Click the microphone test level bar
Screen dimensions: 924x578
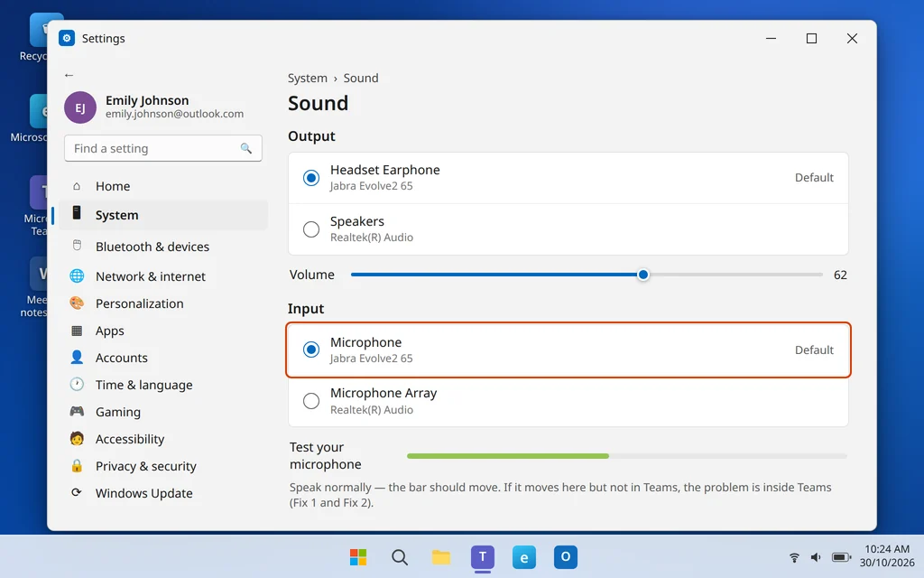pyautogui.click(x=626, y=456)
